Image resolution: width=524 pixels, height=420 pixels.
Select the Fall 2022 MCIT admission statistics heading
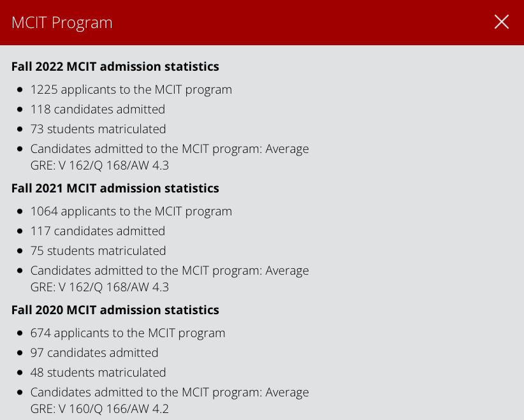tap(115, 66)
